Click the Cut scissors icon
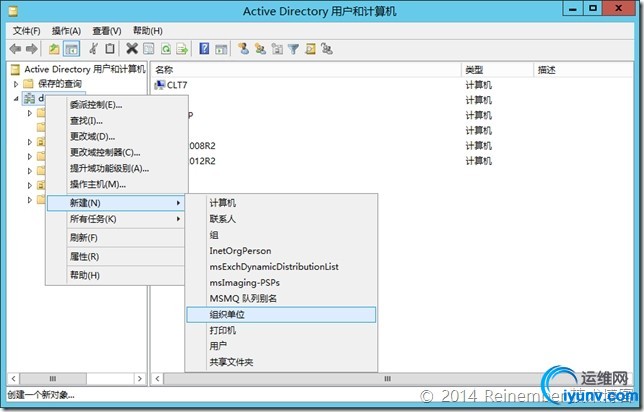644x412 pixels. pyautogui.click(x=94, y=49)
